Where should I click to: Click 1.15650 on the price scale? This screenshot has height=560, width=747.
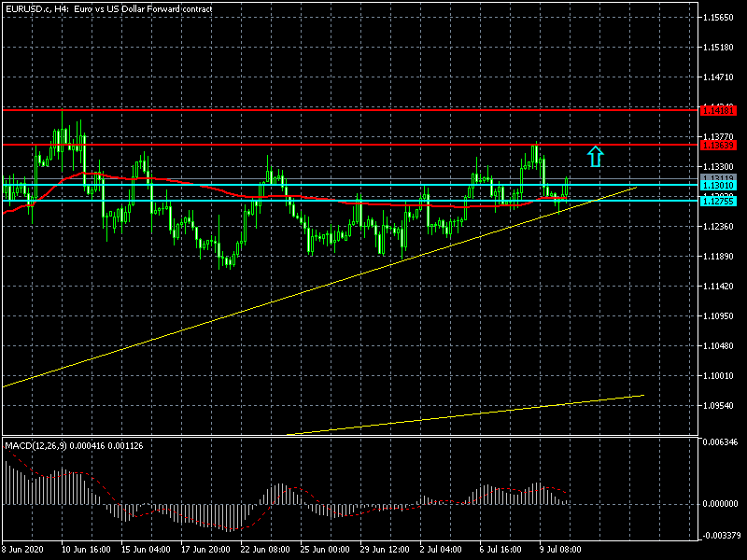click(722, 18)
